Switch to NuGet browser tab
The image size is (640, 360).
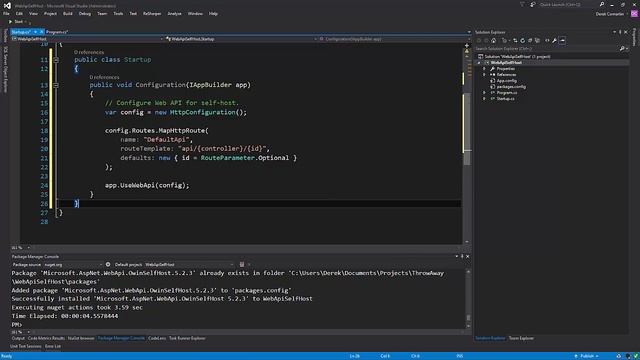[x=81, y=338]
